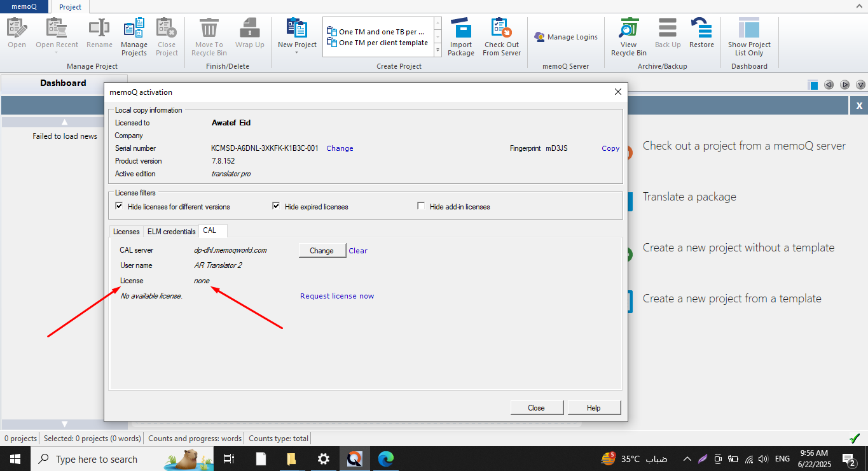The image size is (868, 471).
Task: Click the dashboard dropdown triangle button
Action: tap(861, 85)
